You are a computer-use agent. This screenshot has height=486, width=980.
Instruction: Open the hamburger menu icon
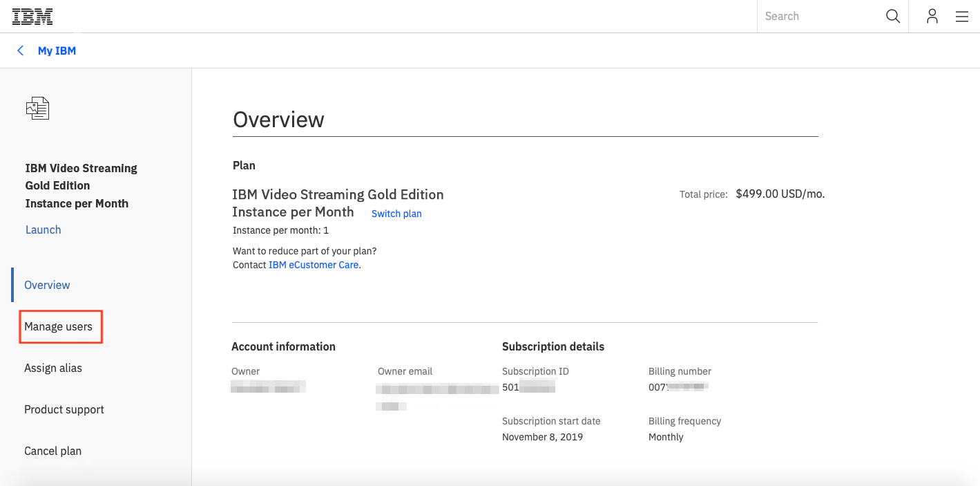[962, 17]
